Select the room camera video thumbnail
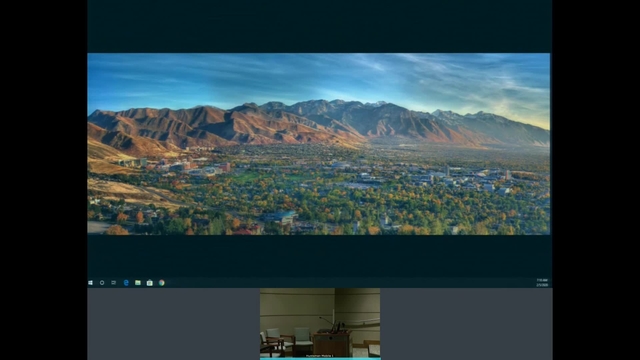Image resolution: width=640 pixels, height=360 pixels. pos(320,323)
